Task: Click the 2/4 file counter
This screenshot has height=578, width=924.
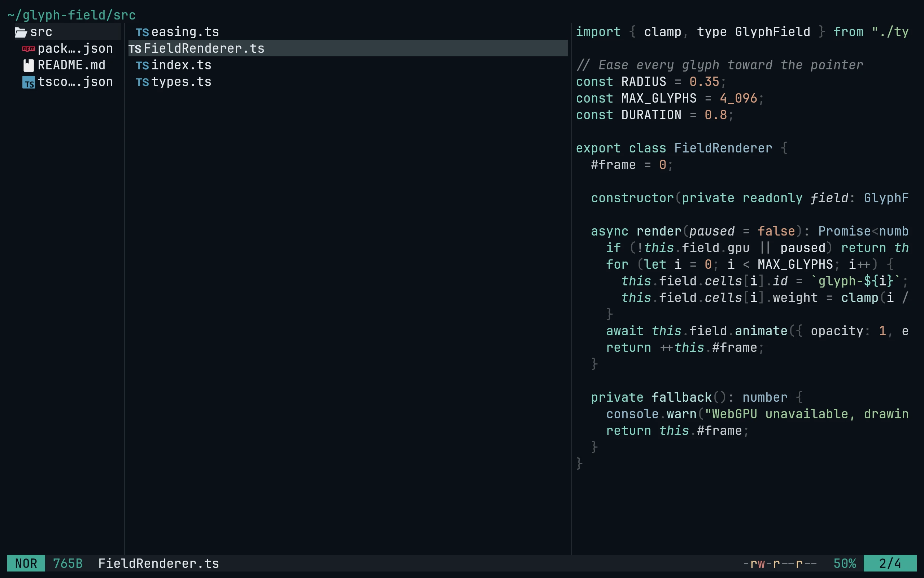Action: point(890,563)
